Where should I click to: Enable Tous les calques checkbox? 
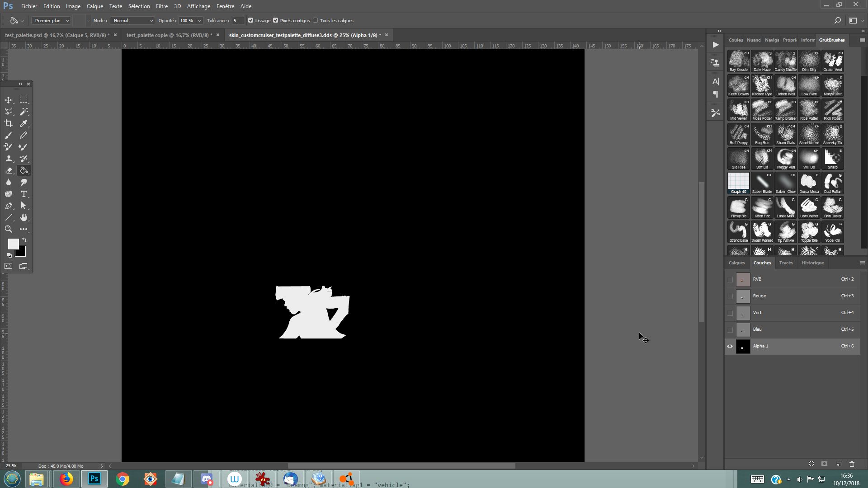coord(316,20)
